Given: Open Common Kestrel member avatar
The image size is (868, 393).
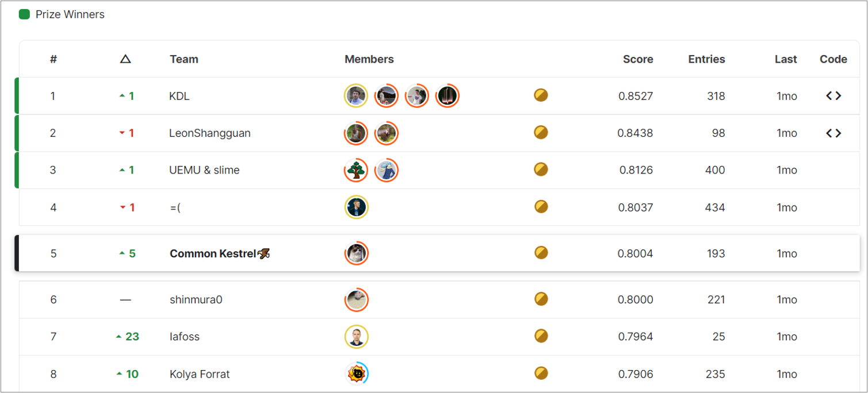Looking at the screenshot, I should point(357,253).
